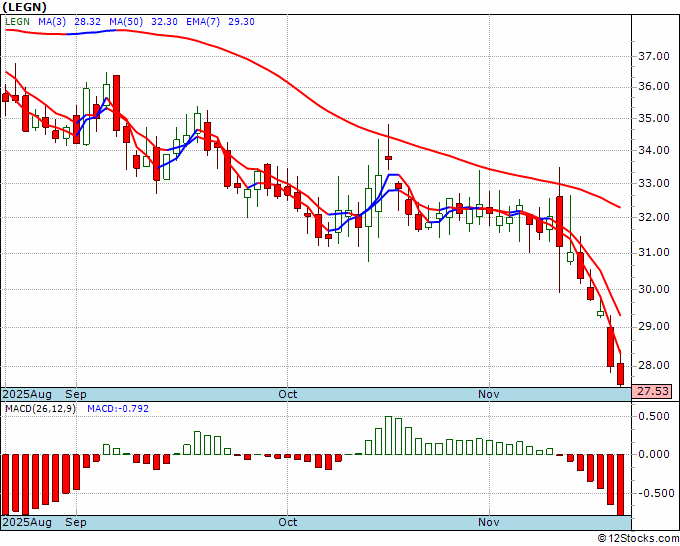The height and width of the screenshot is (546, 680).
Task: Click the 35.00 price axis label
Action: [654, 118]
